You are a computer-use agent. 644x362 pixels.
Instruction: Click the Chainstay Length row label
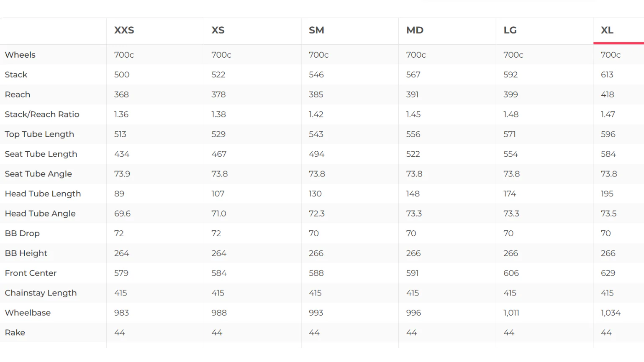pyautogui.click(x=41, y=293)
